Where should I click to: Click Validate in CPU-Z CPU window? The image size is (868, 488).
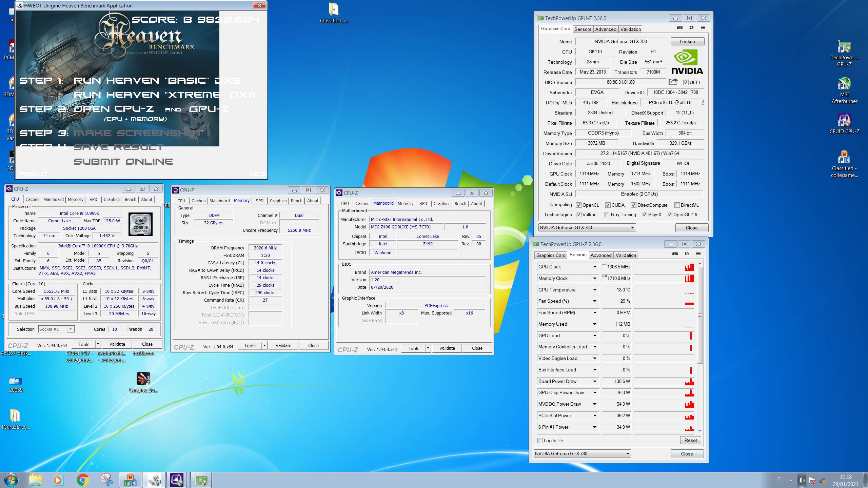point(117,344)
